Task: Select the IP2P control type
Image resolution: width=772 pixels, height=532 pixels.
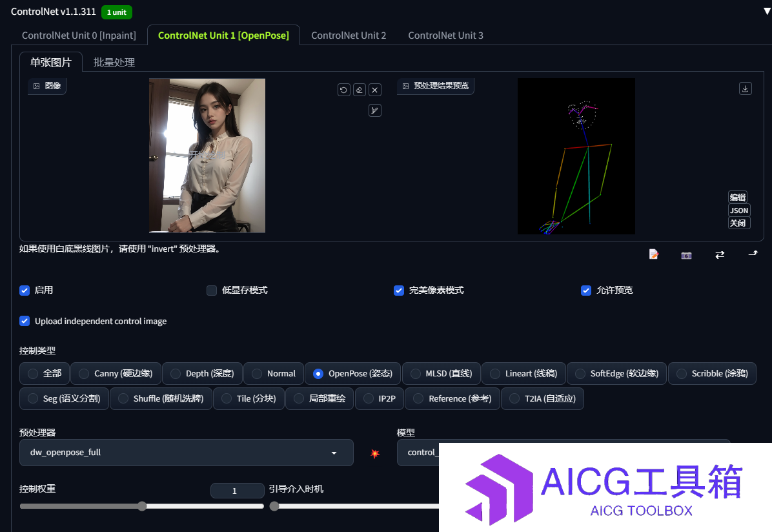Action: 379,398
